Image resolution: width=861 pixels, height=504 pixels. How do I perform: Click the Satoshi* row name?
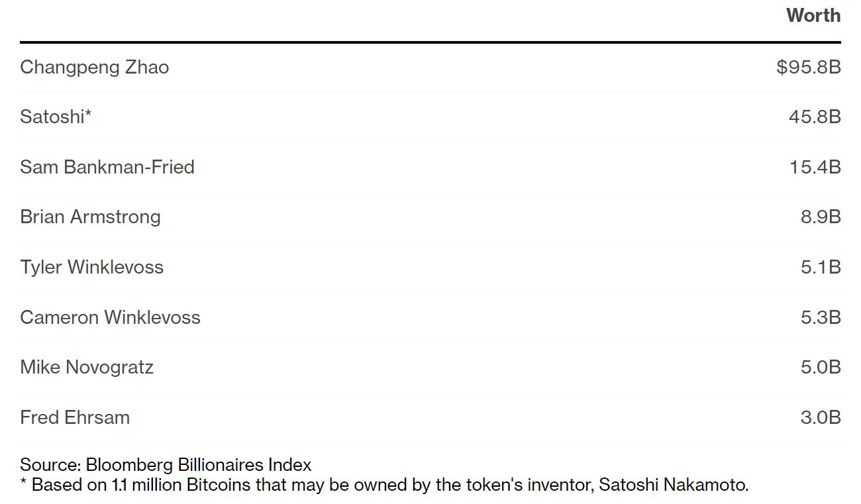coord(56,117)
